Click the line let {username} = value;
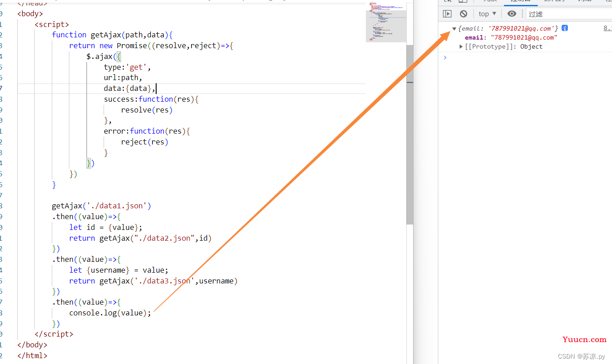 click(119, 270)
